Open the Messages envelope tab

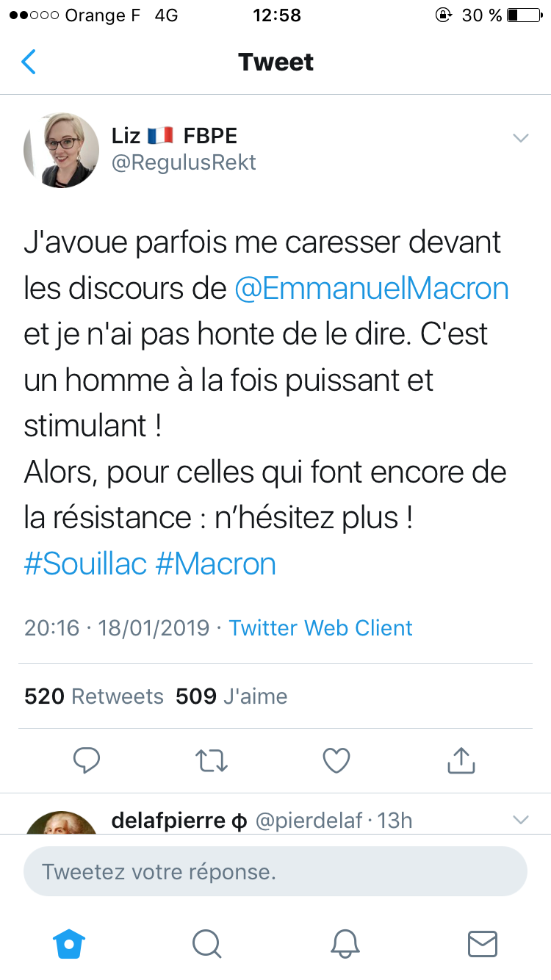tap(482, 943)
